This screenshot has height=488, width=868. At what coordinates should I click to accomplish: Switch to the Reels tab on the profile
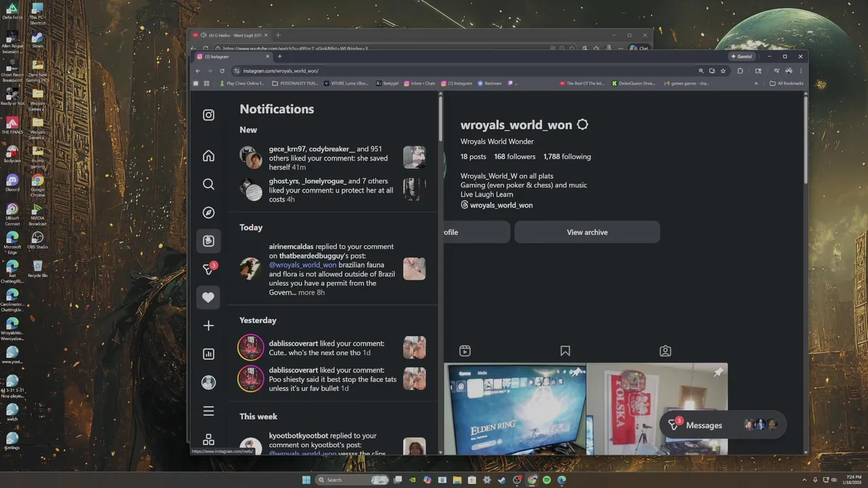[x=465, y=351]
